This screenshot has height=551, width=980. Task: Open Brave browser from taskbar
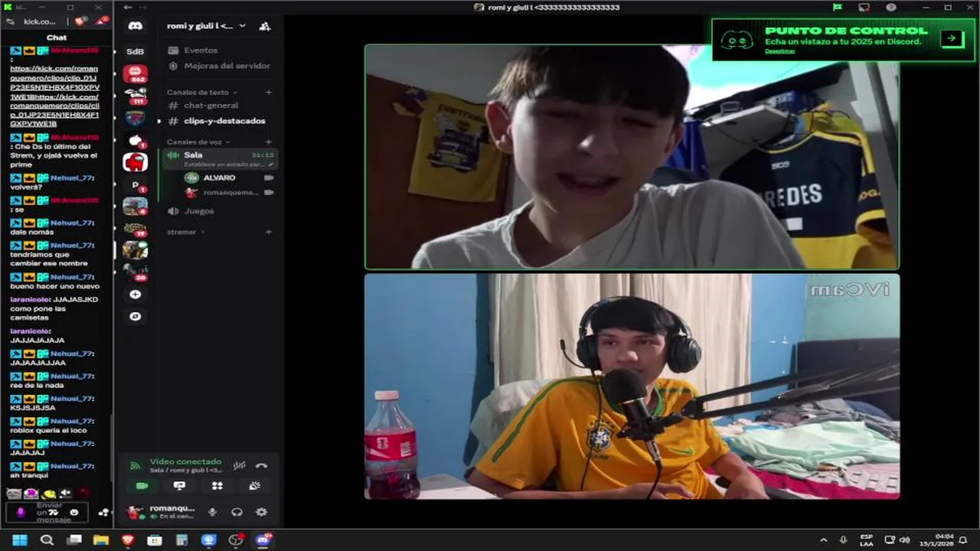click(x=128, y=540)
